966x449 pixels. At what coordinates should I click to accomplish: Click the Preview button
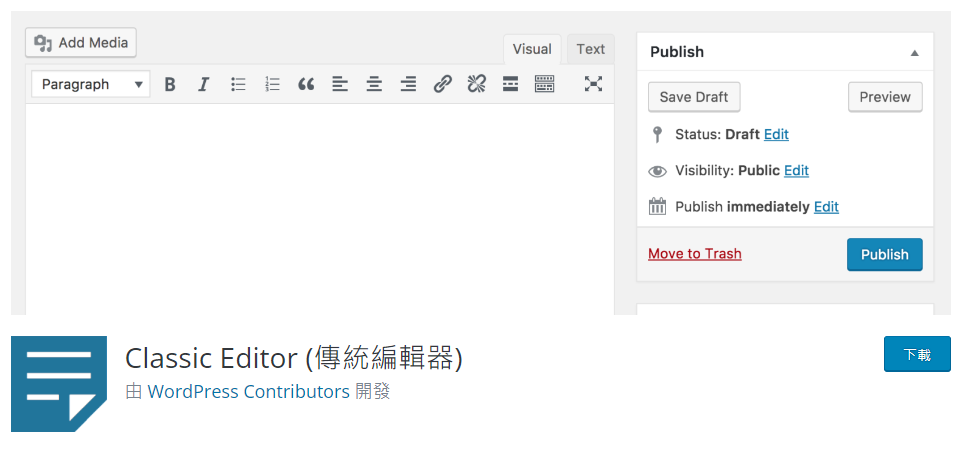[885, 97]
